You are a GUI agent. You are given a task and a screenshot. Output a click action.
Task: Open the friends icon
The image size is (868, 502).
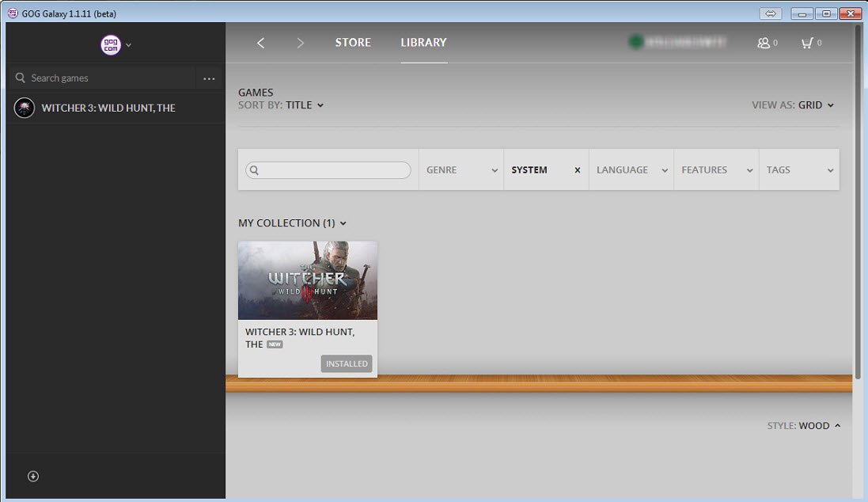tap(764, 43)
